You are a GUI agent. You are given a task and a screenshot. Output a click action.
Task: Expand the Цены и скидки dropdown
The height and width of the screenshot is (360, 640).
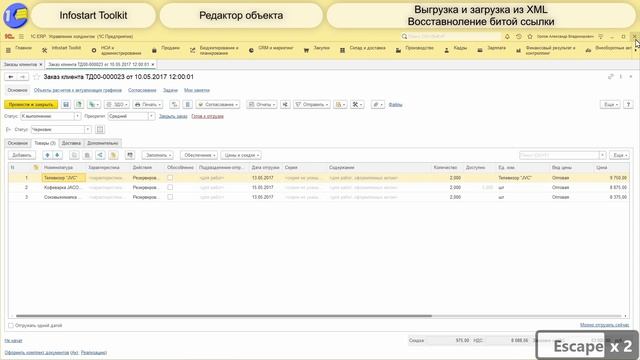[241, 155]
